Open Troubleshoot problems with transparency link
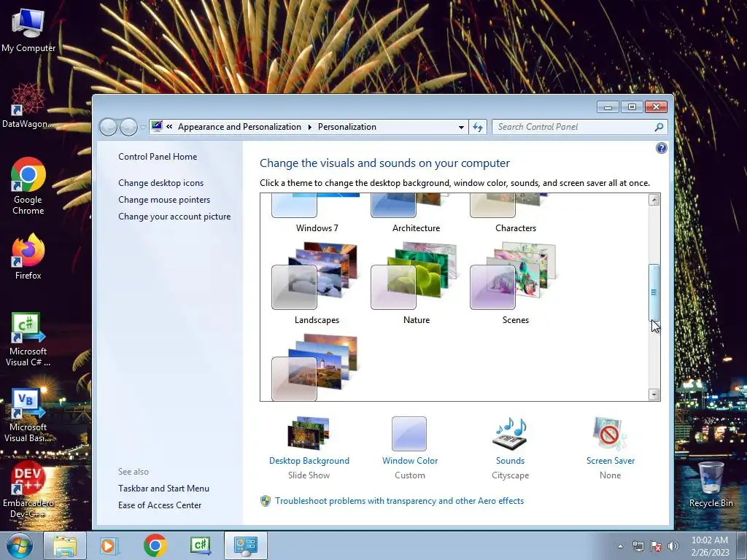747x560 pixels. click(399, 501)
